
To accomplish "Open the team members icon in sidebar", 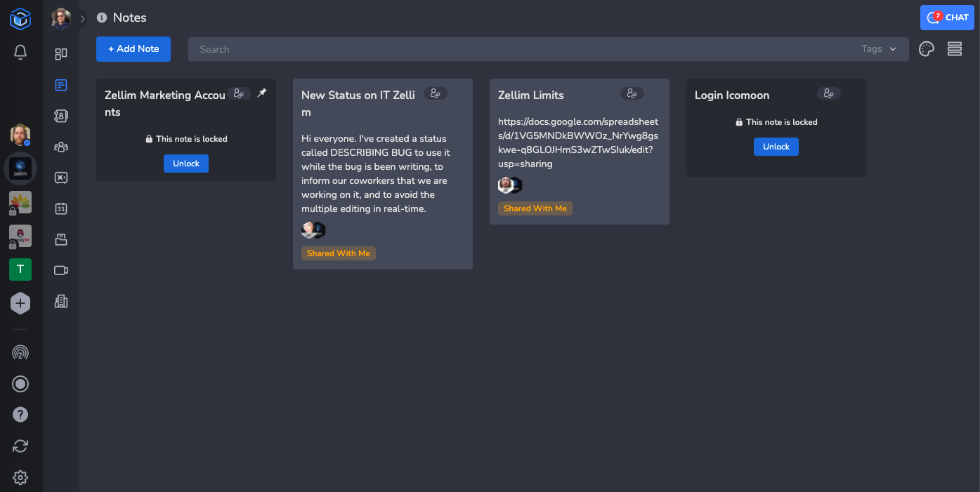I will click(x=61, y=147).
